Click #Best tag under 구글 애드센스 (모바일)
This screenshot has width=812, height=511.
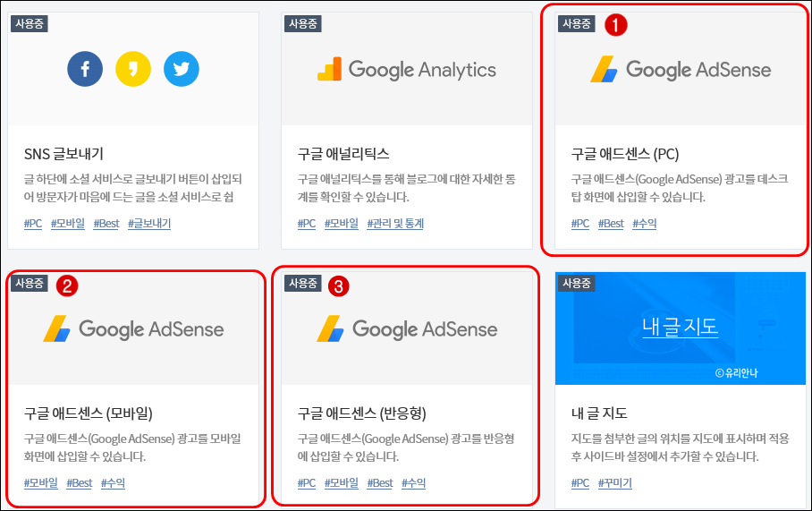[80, 483]
